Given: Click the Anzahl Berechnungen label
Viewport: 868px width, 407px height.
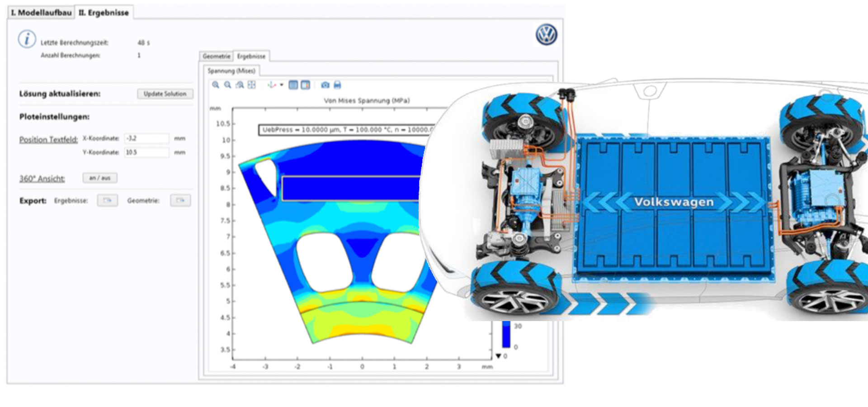Looking at the screenshot, I should tap(71, 56).
